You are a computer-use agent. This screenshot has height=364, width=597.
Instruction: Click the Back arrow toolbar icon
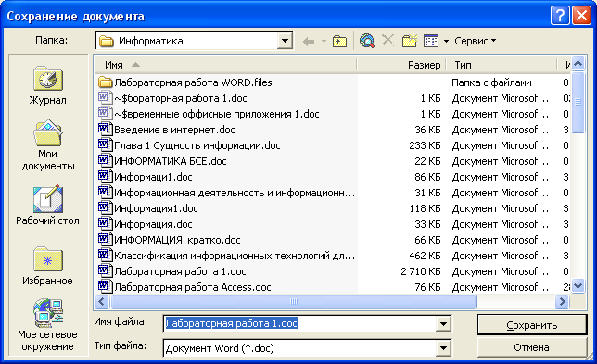[309, 41]
